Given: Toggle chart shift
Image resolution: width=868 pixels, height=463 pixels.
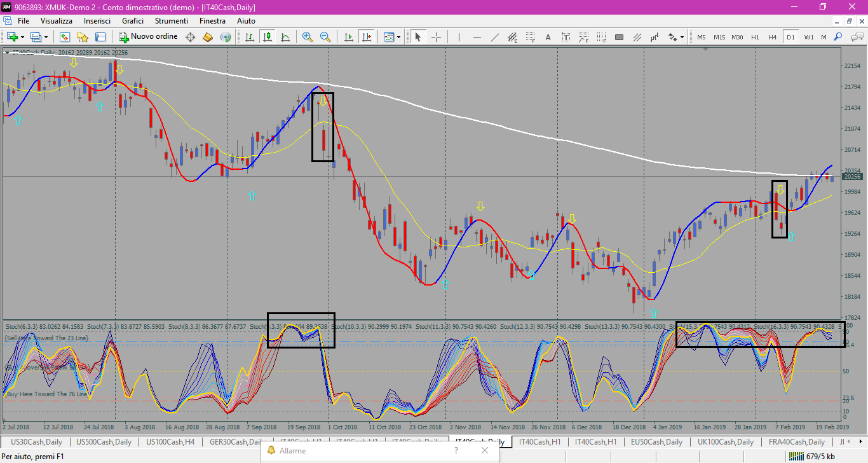Looking at the screenshot, I should click(366, 37).
